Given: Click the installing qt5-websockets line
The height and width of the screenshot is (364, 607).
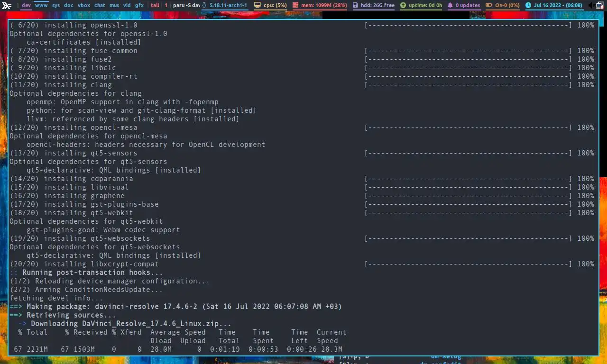Looking at the screenshot, I should coord(80,238).
